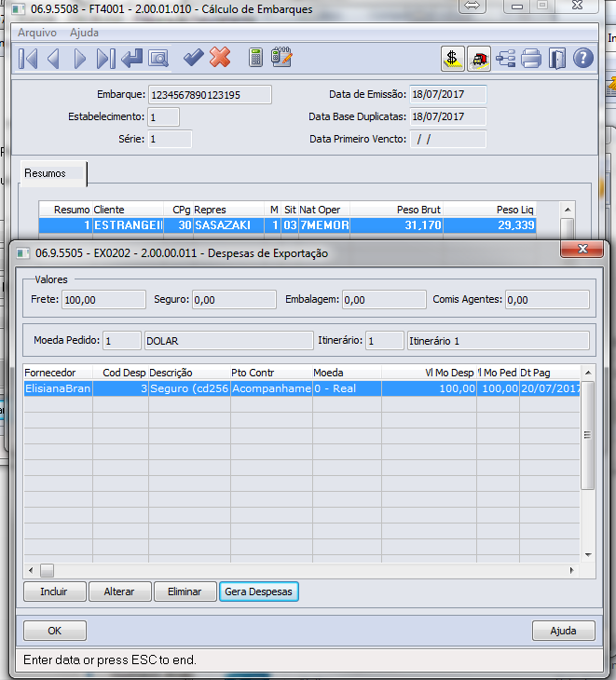616x680 pixels.
Task: Open the search/zoom magnifier icon
Action: pyautogui.click(x=158, y=58)
